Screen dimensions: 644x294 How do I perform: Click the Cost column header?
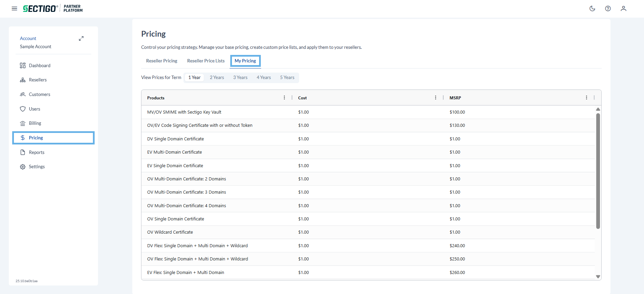coord(303,98)
